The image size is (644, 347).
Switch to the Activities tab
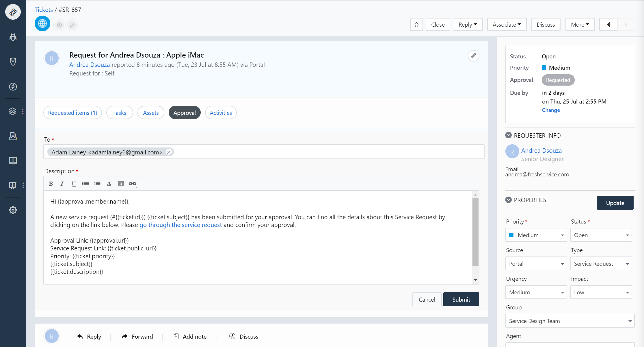tap(221, 112)
